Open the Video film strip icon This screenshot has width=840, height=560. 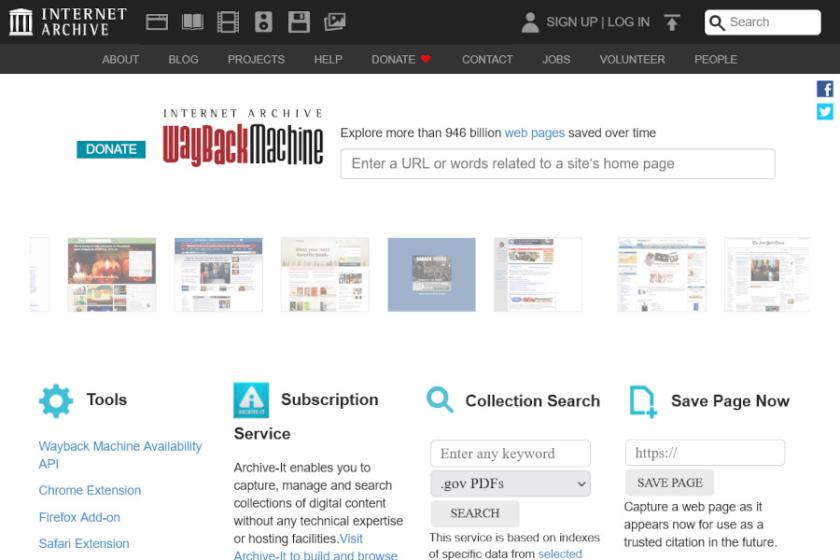pyautogui.click(x=228, y=22)
